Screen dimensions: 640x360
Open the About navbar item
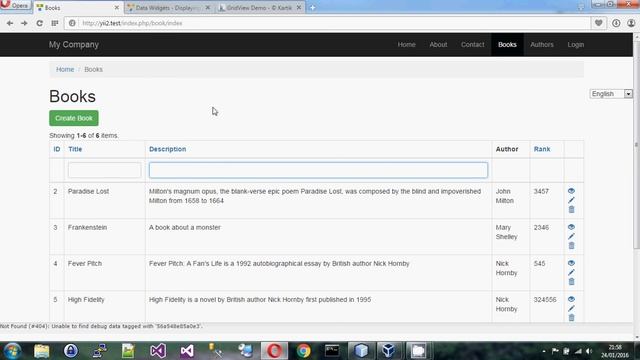coord(438,44)
